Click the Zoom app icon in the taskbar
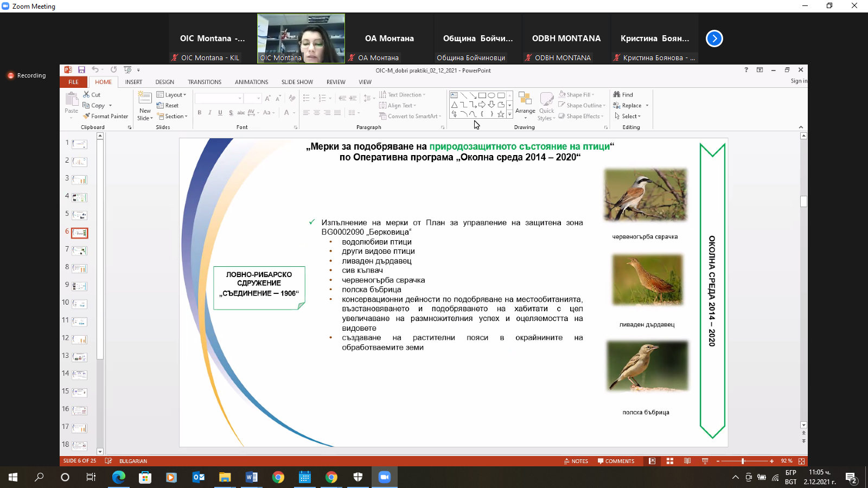 384,477
